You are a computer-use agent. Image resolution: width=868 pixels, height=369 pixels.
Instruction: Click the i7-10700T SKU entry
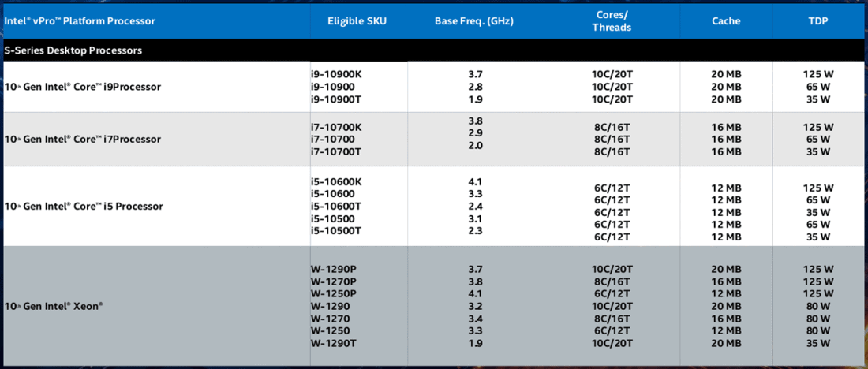click(335, 152)
